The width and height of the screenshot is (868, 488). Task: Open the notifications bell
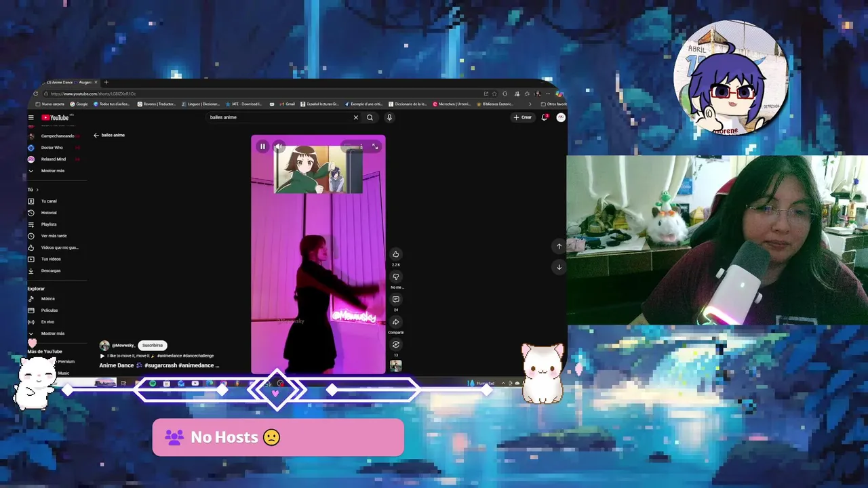544,117
